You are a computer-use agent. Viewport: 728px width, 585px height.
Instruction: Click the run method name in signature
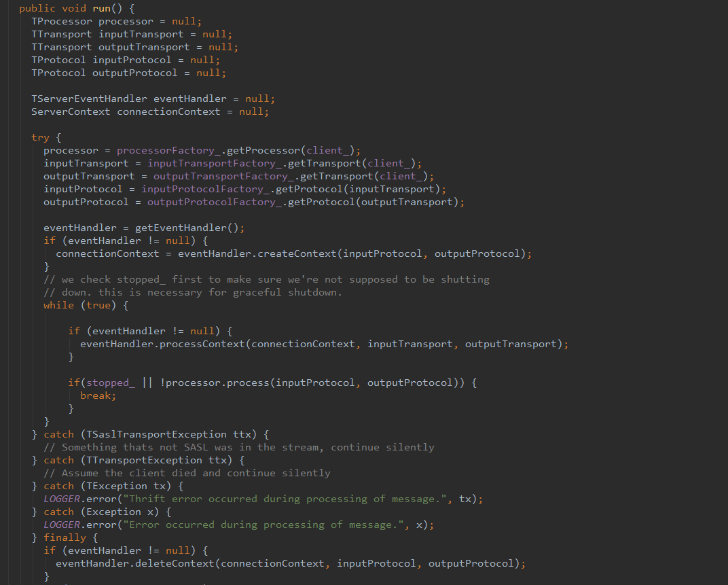tap(102, 8)
